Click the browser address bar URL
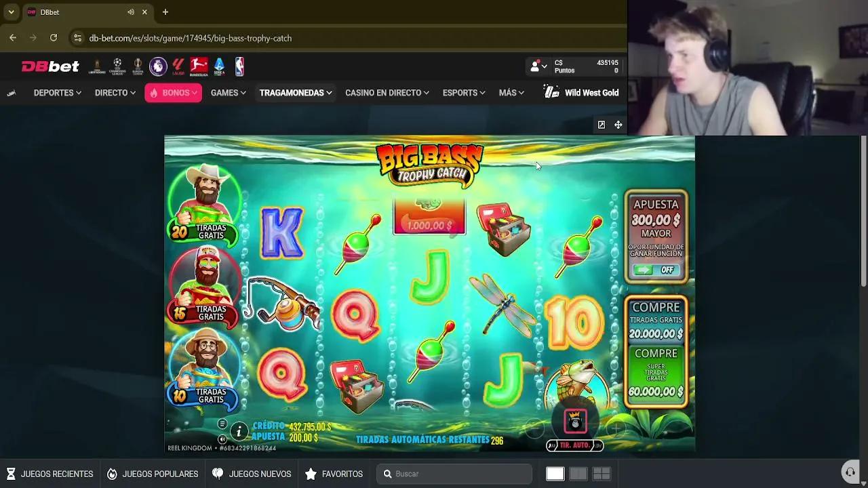 (x=191, y=38)
